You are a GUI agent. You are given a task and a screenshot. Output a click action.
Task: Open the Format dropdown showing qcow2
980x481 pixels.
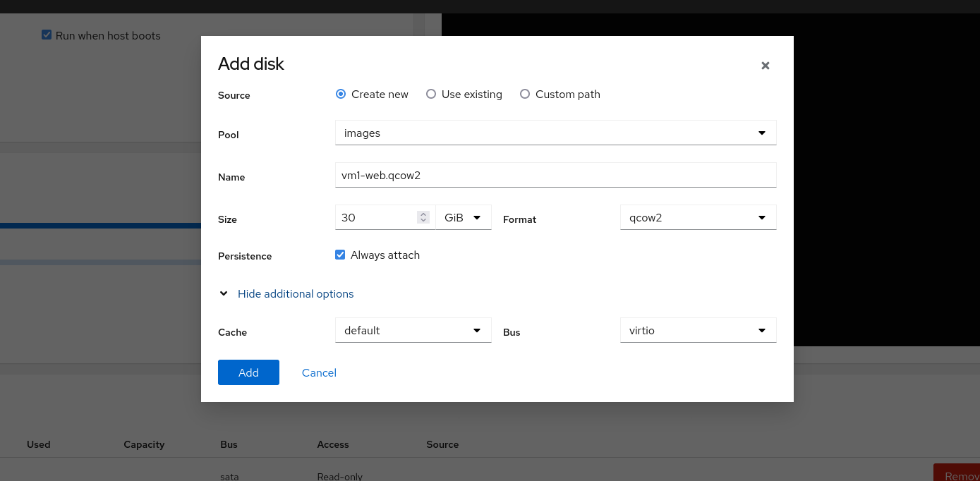(698, 217)
